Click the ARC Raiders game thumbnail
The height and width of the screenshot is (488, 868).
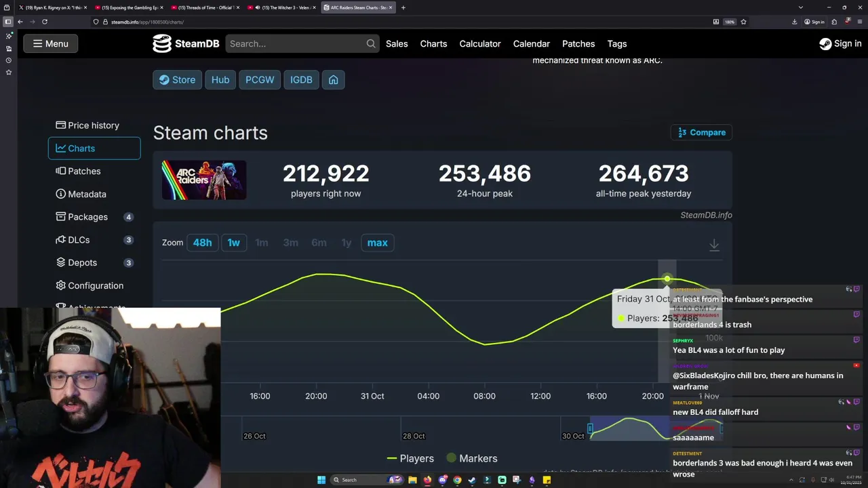point(204,180)
